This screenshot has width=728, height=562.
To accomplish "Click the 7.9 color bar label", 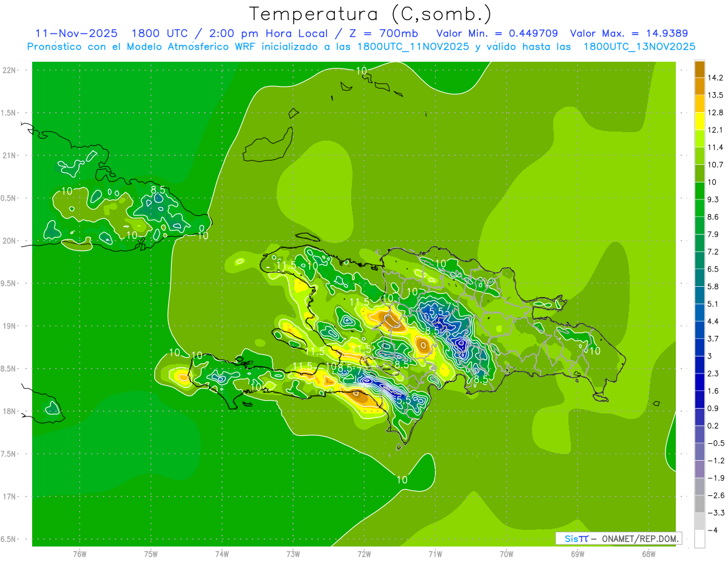I will click(x=713, y=235).
